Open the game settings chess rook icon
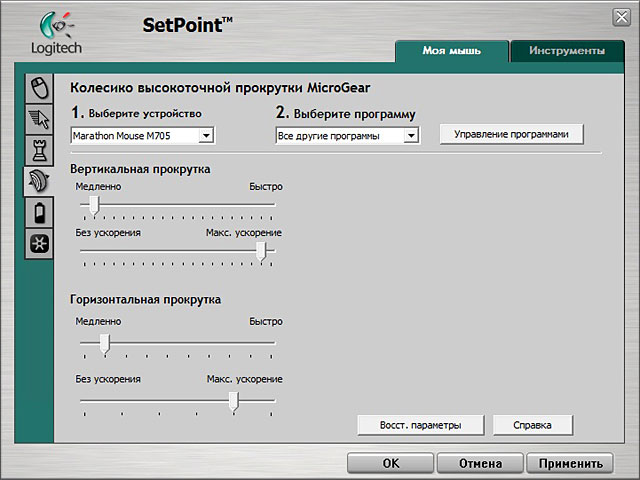This screenshot has width=640, height=480. click(x=39, y=151)
